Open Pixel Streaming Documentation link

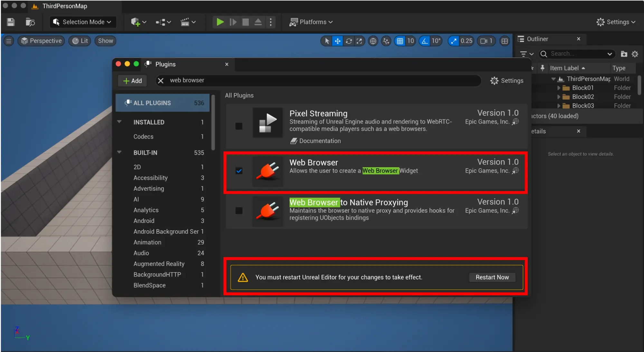316,141
